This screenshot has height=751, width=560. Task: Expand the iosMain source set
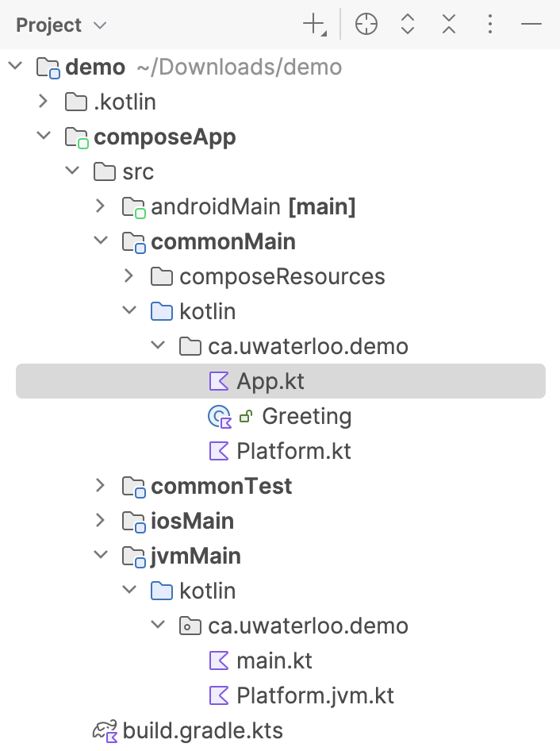pyautogui.click(x=100, y=521)
